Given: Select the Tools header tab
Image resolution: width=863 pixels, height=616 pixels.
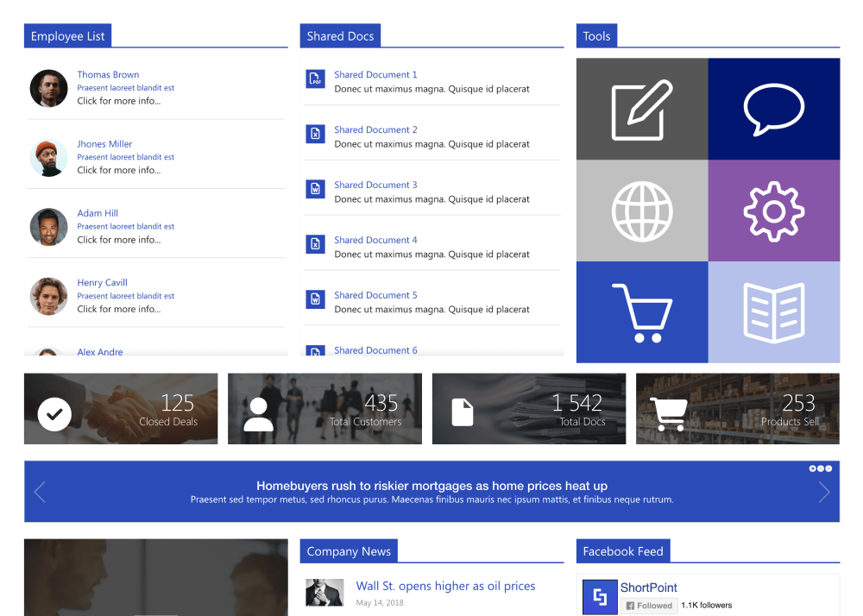Looking at the screenshot, I should pos(596,35).
